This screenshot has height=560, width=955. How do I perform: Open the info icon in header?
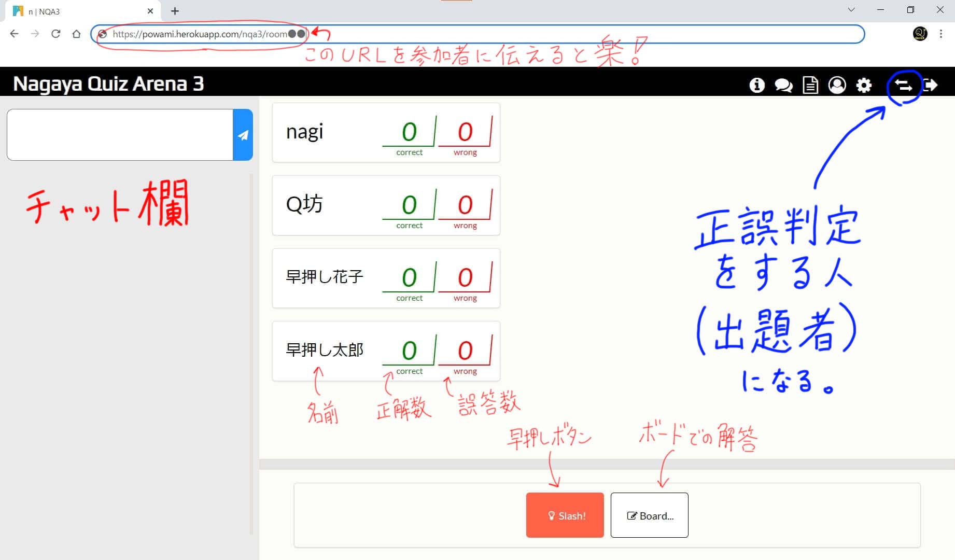757,85
